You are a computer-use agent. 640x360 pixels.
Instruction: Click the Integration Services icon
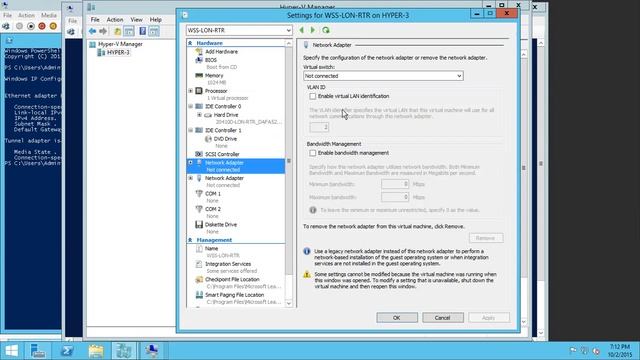pyautogui.click(x=199, y=264)
